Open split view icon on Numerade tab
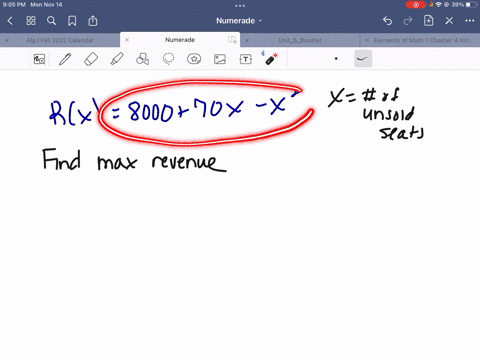The image size is (480, 360). 232,40
